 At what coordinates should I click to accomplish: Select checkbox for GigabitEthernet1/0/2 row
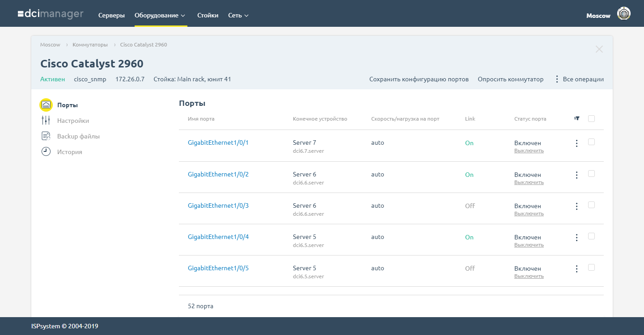coord(591,174)
